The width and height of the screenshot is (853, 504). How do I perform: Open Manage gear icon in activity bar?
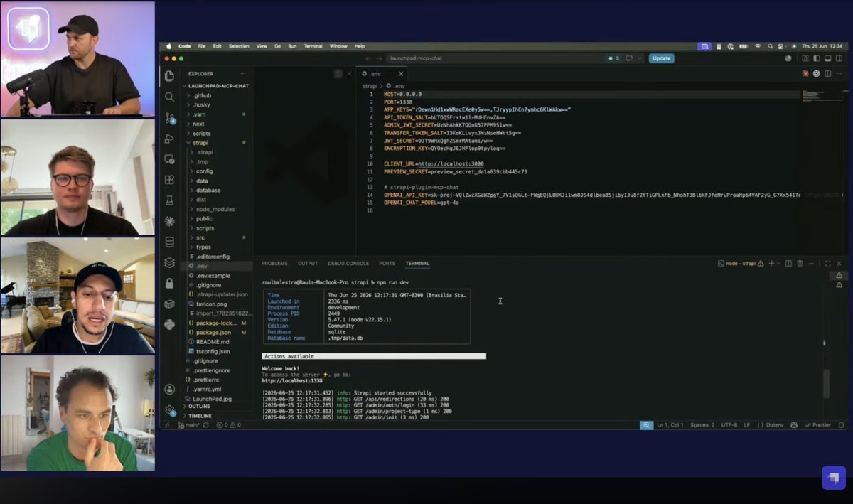coord(169,409)
